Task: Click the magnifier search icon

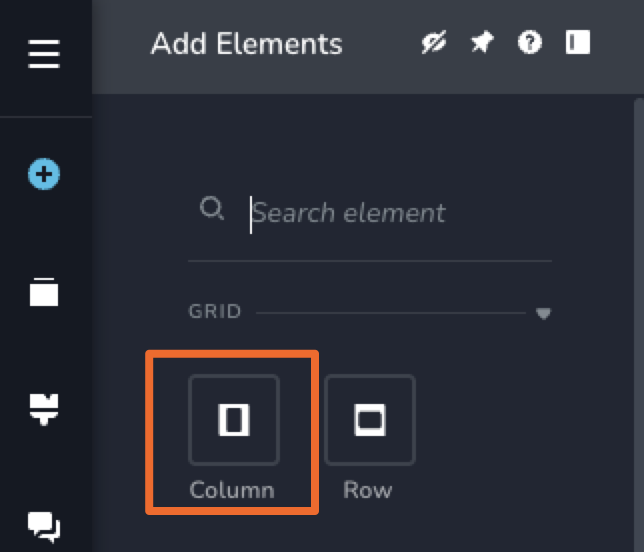Action: (212, 209)
